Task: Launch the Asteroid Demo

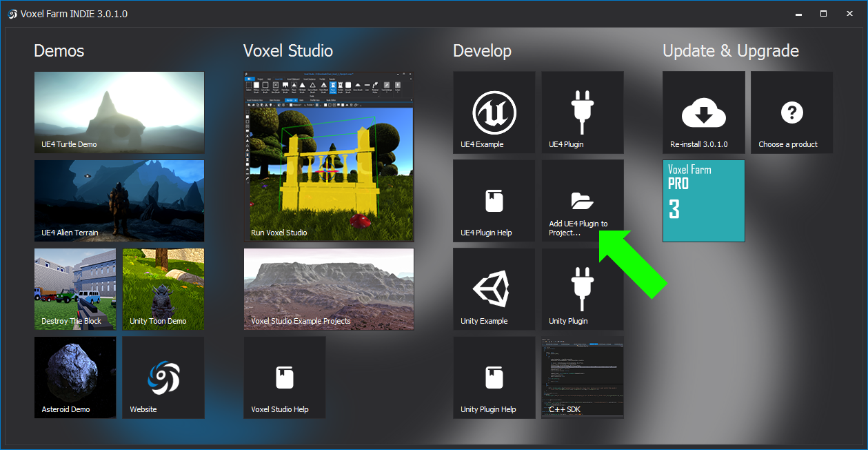Action: [x=75, y=378]
